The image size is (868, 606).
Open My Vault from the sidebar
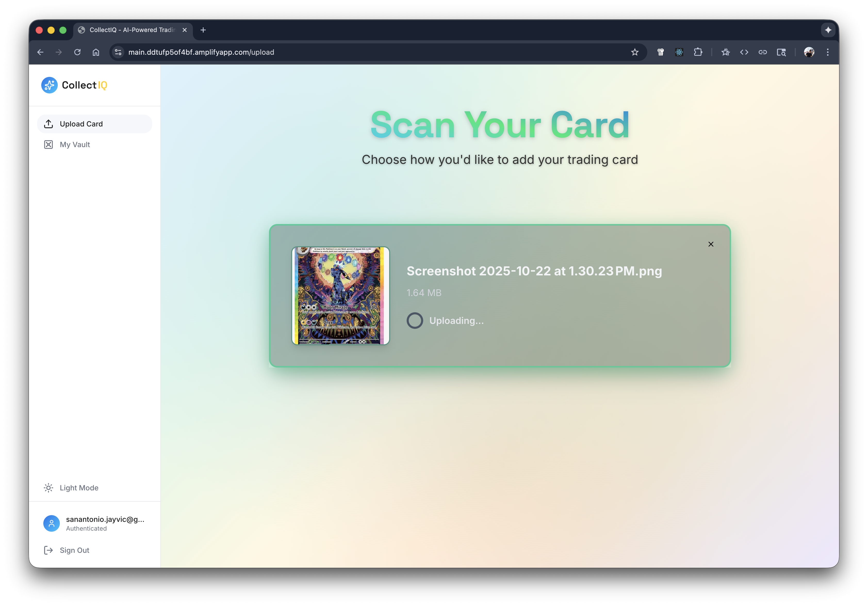(x=75, y=145)
